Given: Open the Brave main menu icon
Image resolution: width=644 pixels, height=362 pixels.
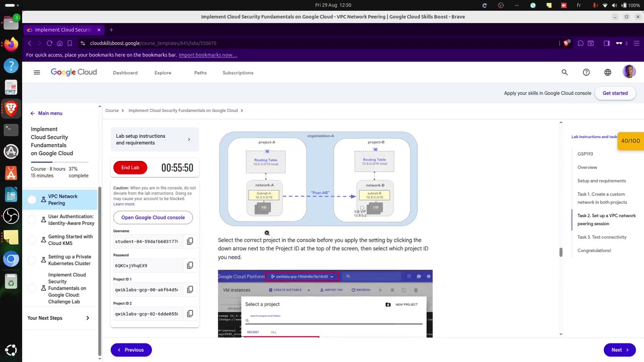Looking at the screenshot, I should click(636, 43).
